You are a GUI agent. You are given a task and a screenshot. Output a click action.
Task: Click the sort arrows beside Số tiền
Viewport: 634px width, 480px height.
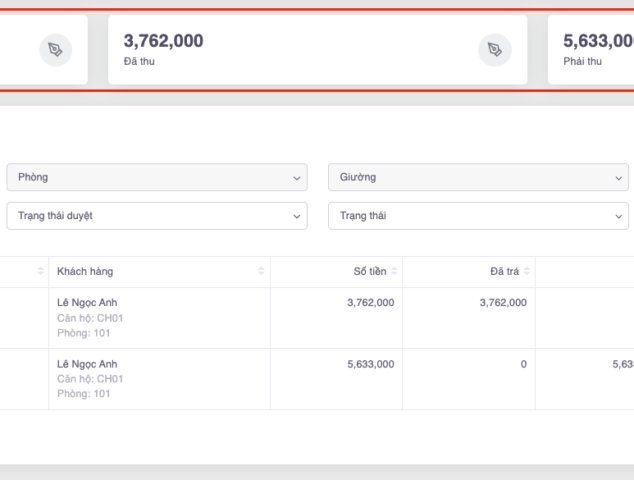pyautogui.click(x=394, y=272)
